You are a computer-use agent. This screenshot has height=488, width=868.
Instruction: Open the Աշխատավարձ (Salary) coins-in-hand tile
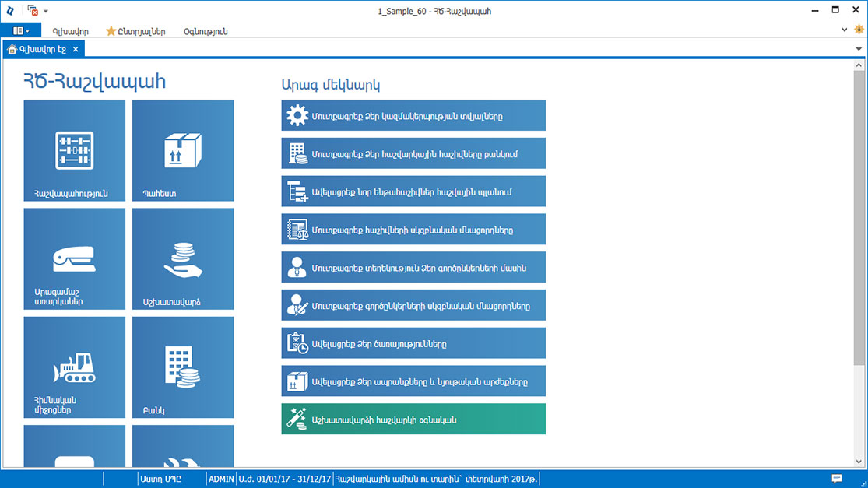pos(183,258)
